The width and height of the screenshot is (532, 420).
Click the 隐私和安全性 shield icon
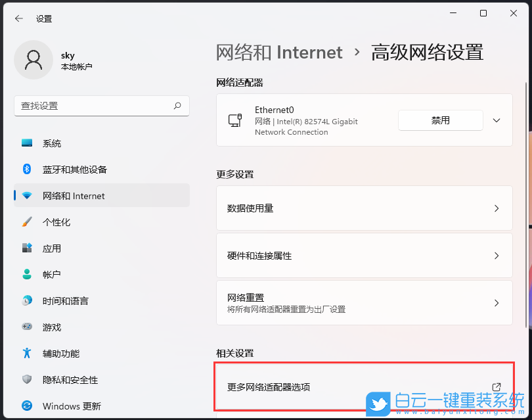[x=26, y=379]
